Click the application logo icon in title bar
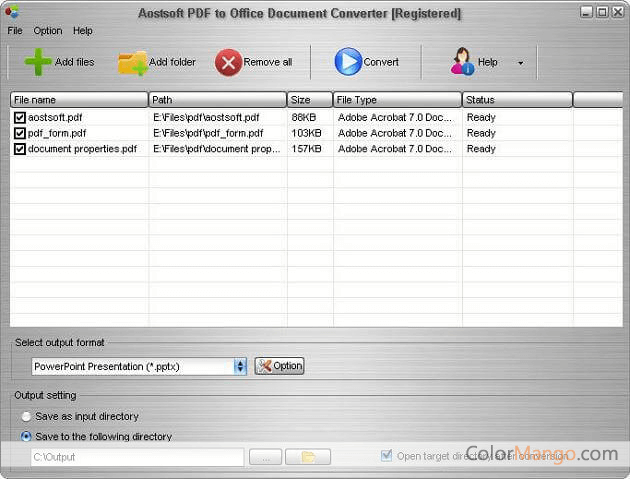This screenshot has width=630, height=479. pos(12,11)
